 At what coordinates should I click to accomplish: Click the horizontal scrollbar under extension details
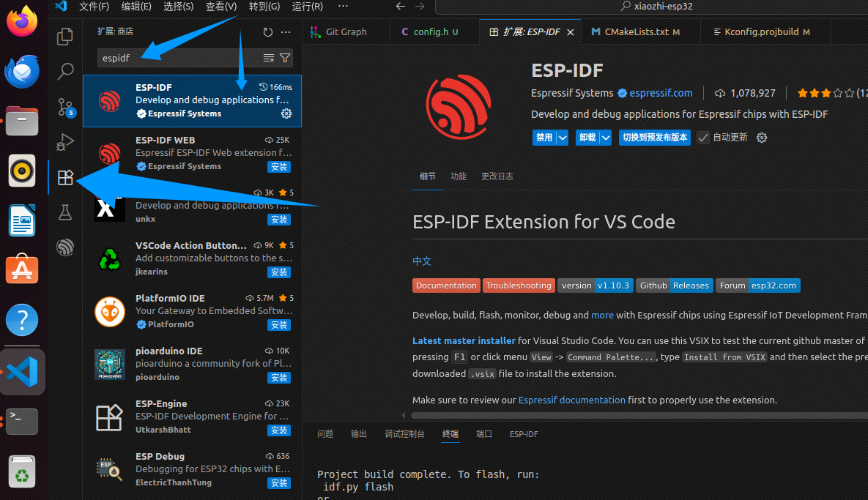[x=639, y=415]
